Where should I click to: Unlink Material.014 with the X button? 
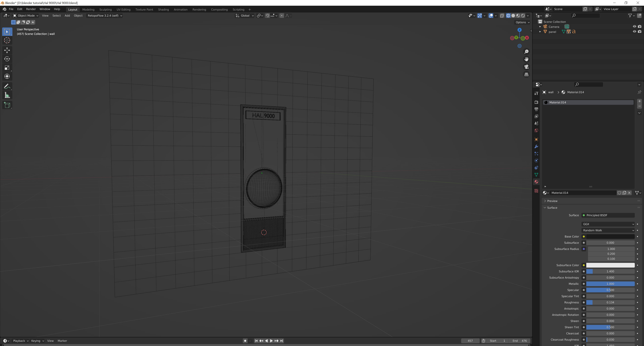pyautogui.click(x=629, y=193)
